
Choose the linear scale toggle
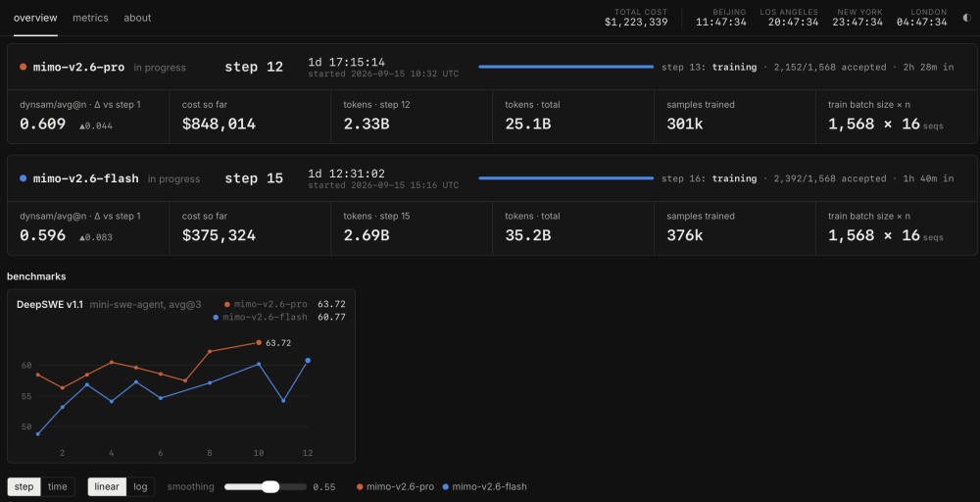coord(107,486)
